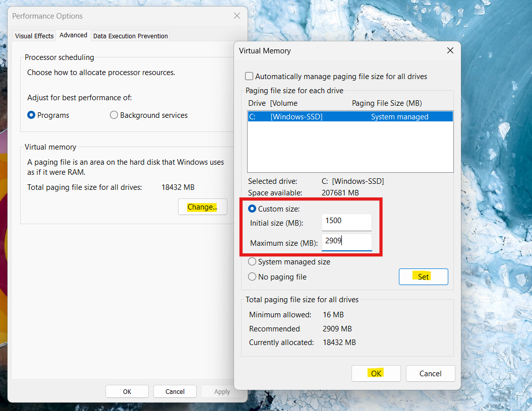This screenshot has height=411, width=532.
Task: Select the Advanced tab
Action: click(x=73, y=35)
